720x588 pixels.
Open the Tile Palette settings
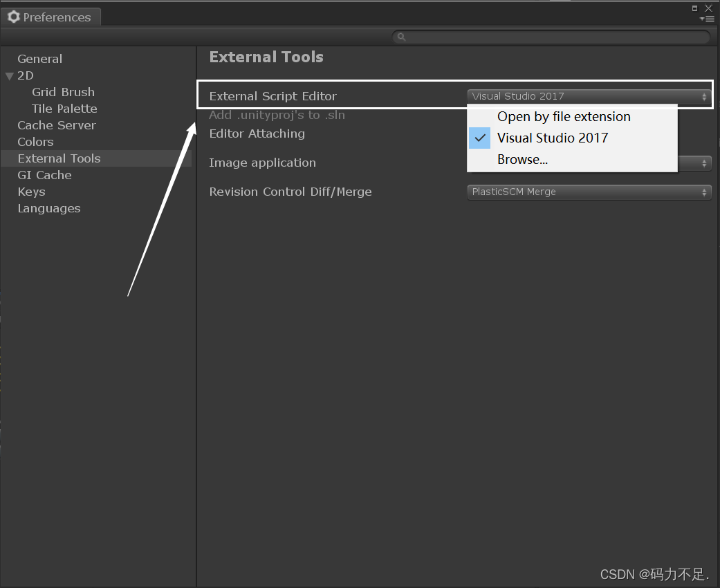(x=64, y=109)
